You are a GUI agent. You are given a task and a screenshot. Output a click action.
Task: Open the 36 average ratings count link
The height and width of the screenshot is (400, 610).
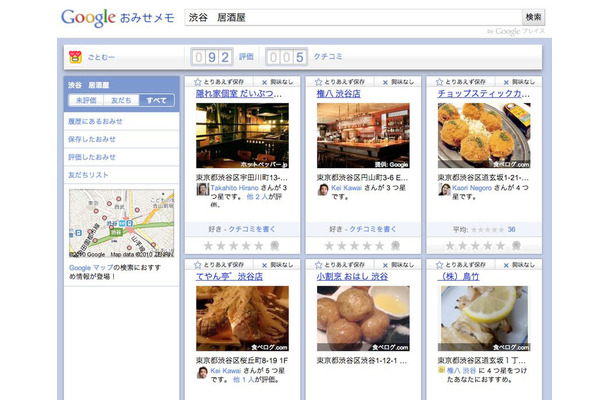coord(511,230)
